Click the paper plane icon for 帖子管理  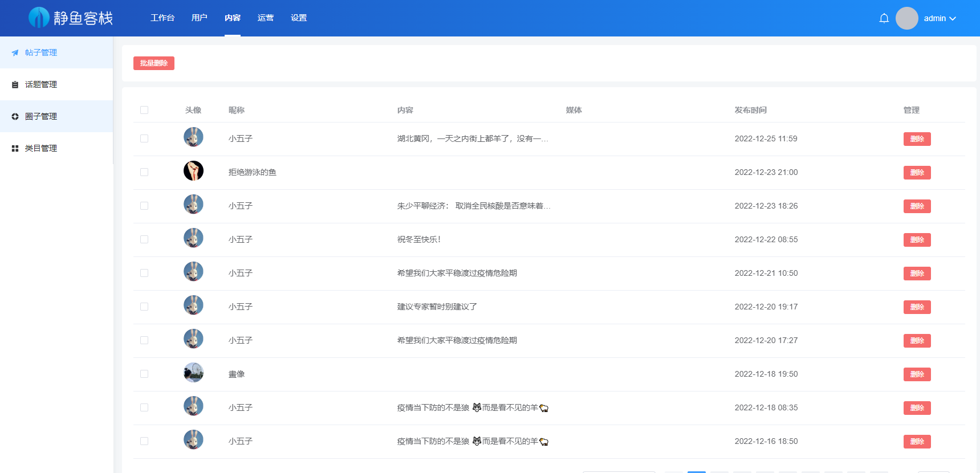pos(15,52)
